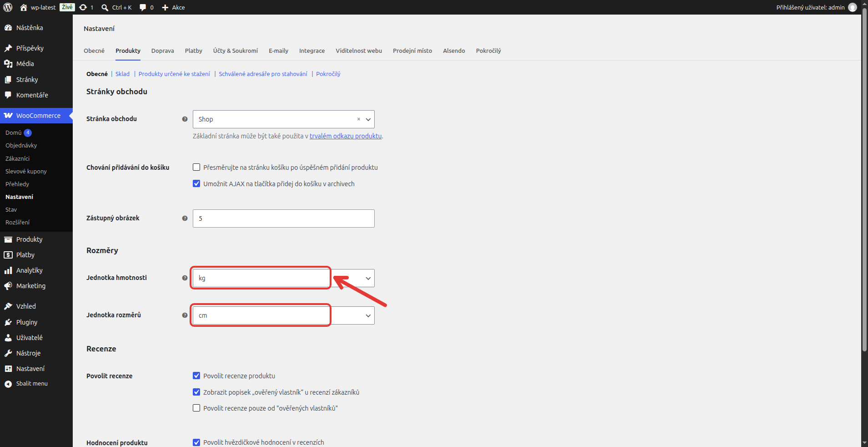Click help icon next to Jednotka hmotnosti
868x447 pixels.
185,278
